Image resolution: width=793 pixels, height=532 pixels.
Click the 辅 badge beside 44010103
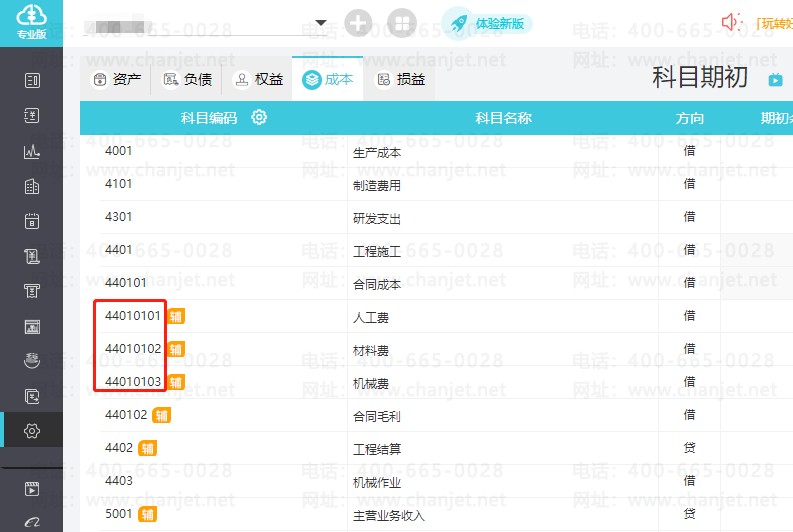175,382
